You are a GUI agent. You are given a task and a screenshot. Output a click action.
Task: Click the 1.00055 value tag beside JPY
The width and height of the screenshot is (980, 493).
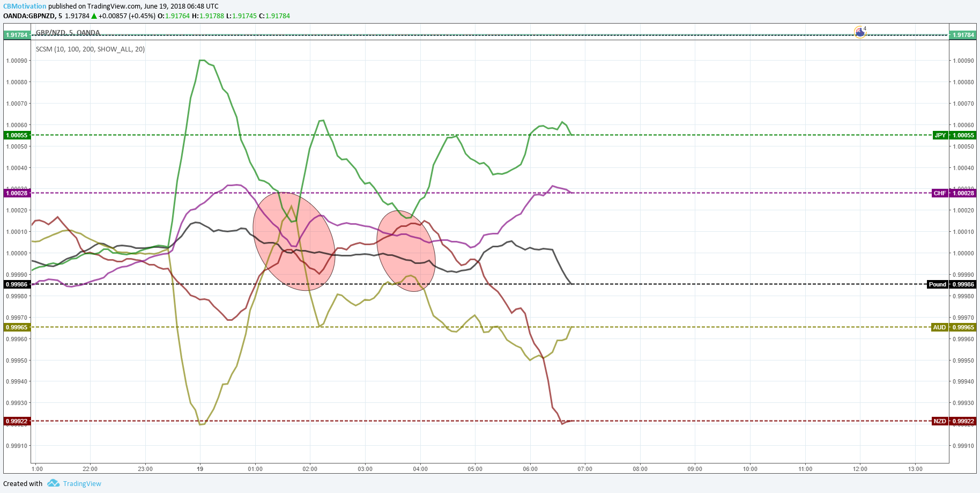963,135
